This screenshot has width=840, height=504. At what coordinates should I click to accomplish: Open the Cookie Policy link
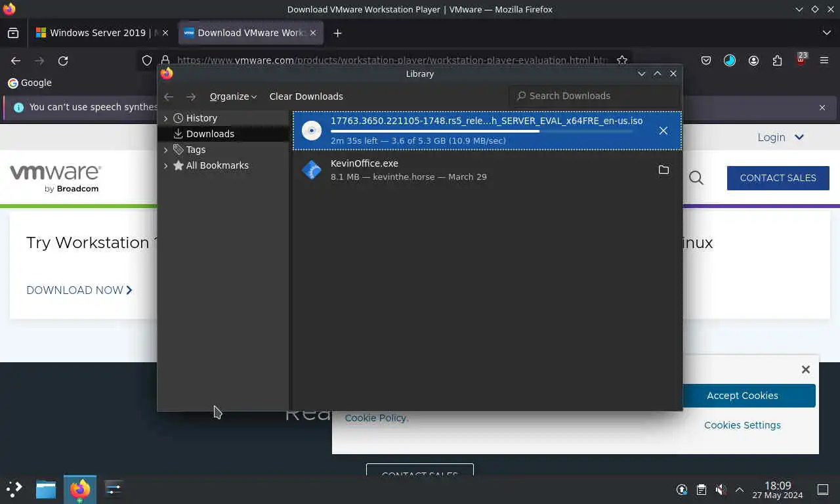[x=376, y=418]
